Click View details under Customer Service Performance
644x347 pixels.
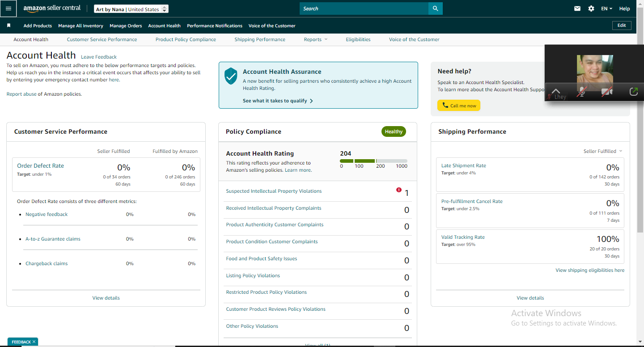coord(106,298)
